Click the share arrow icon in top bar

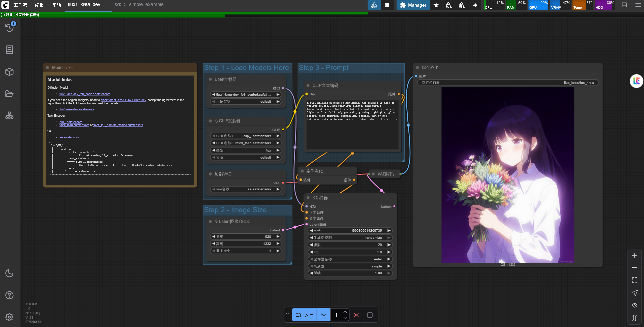[475, 5]
